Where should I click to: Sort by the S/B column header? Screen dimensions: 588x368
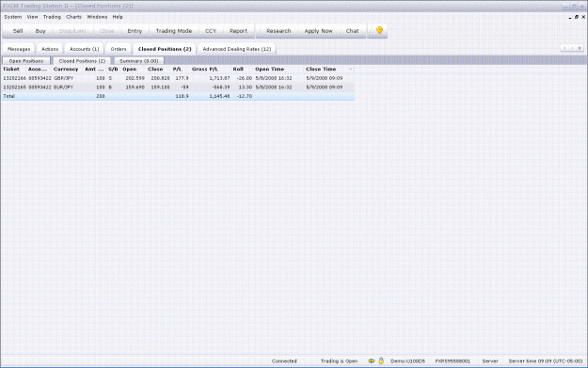coord(113,69)
